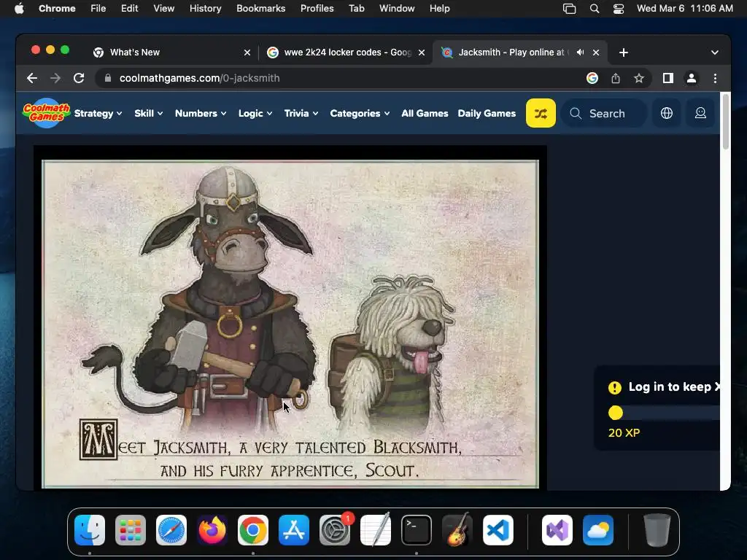Viewport: 747px width, 560px height.
Task: Open the Bookmarks menu
Action: 260,9
